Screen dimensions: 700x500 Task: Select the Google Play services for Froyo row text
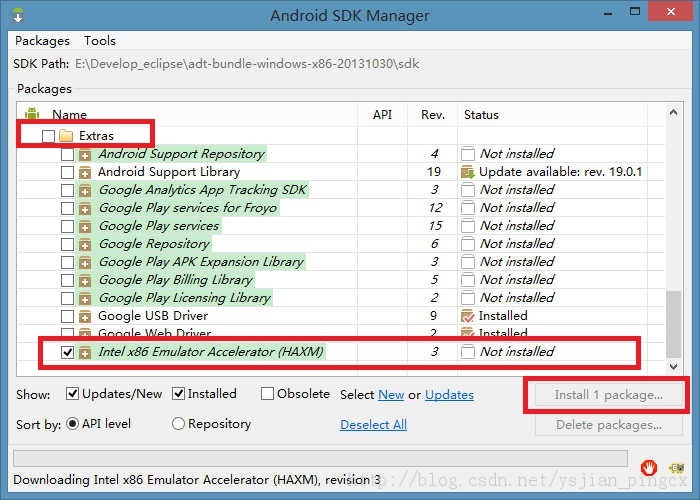click(x=188, y=208)
